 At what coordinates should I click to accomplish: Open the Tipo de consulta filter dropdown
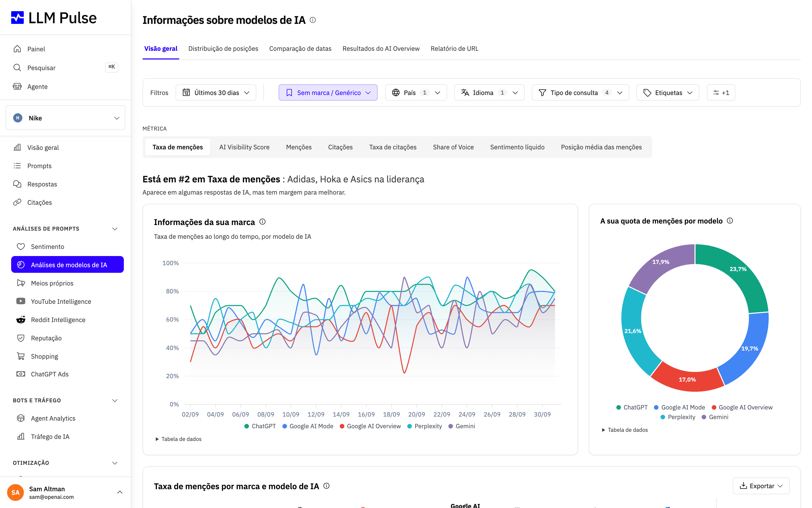(580, 92)
